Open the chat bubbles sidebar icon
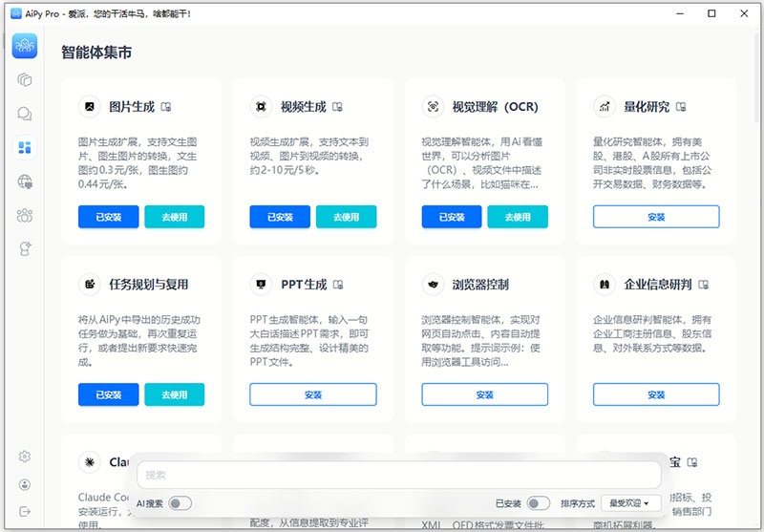Screen dimensions: 764x532 [x=25, y=114]
